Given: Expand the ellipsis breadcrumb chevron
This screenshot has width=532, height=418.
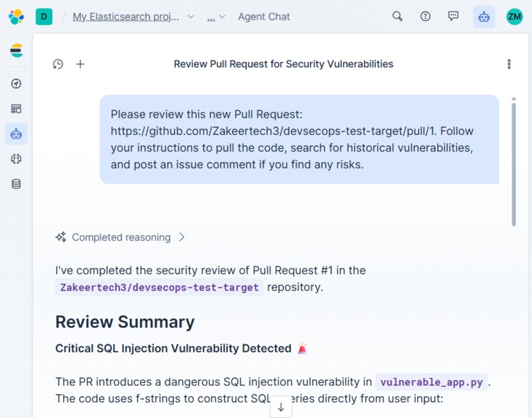Looking at the screenshot, I should tap(223, 17).
